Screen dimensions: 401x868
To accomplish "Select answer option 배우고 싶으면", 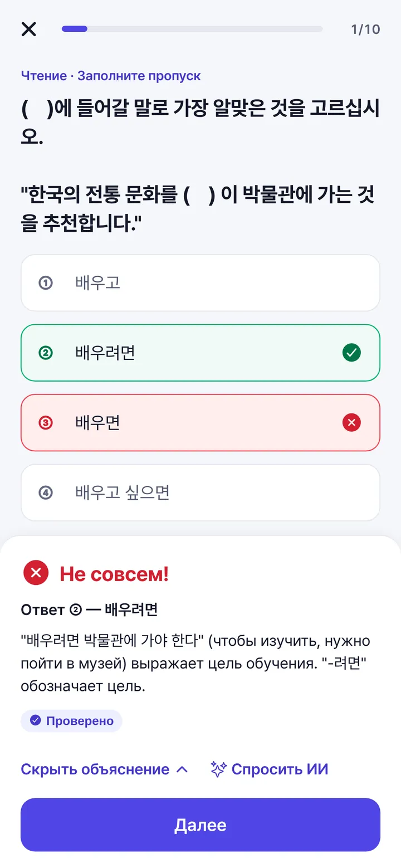I will (x=200, y=492).
